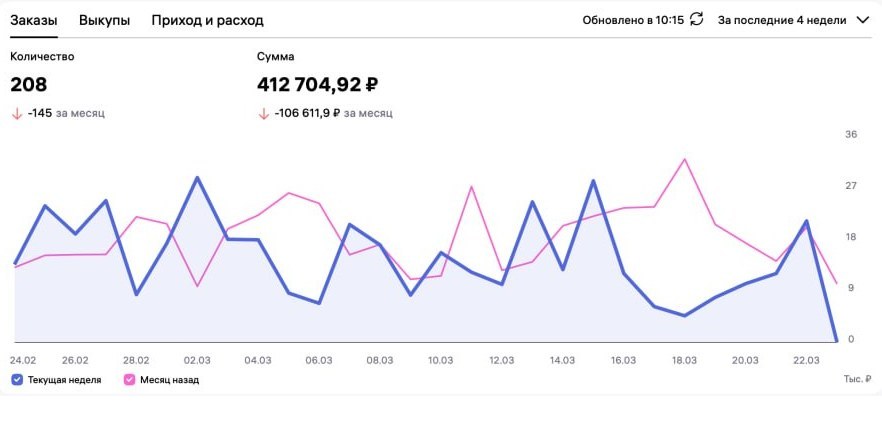Click the blue line peak at 15.03

click(593, 181)
